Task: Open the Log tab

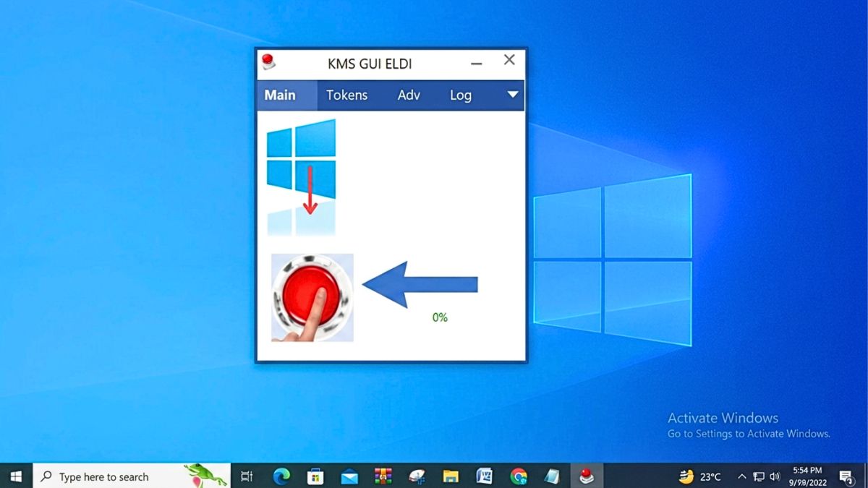Action: tap(461, 95)
